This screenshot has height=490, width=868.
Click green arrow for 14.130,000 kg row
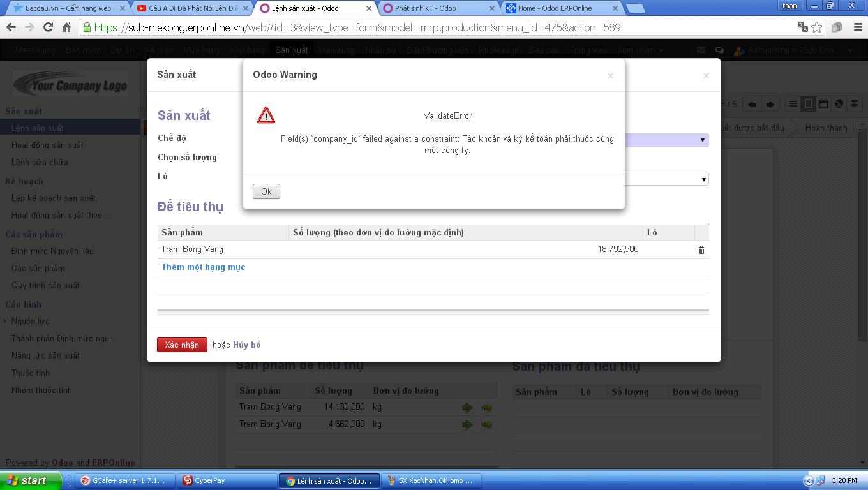pos(468,407)
